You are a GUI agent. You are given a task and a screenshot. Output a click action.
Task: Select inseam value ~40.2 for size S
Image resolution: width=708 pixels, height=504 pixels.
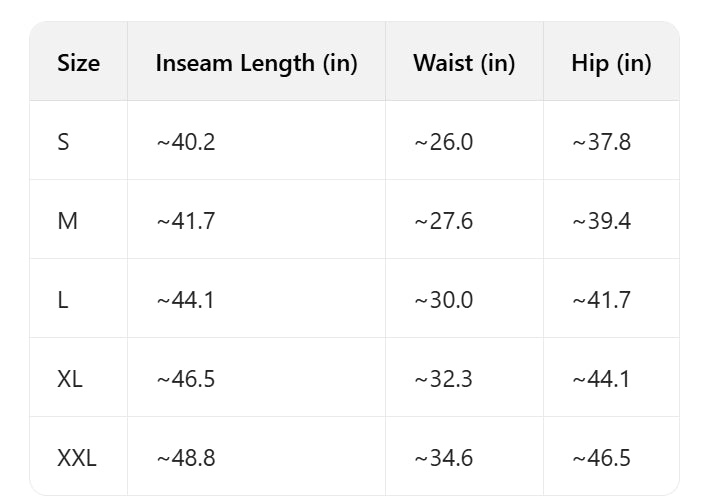(186, 142)
